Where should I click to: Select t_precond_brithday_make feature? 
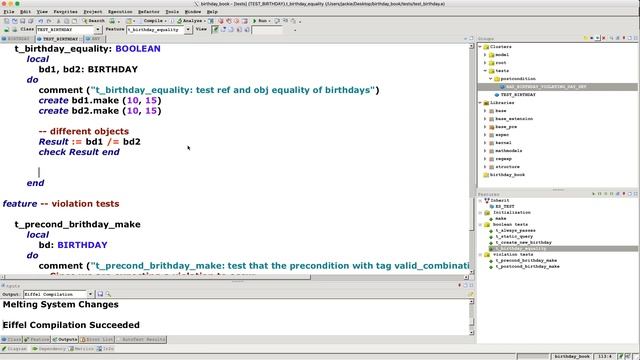point(526,260)
